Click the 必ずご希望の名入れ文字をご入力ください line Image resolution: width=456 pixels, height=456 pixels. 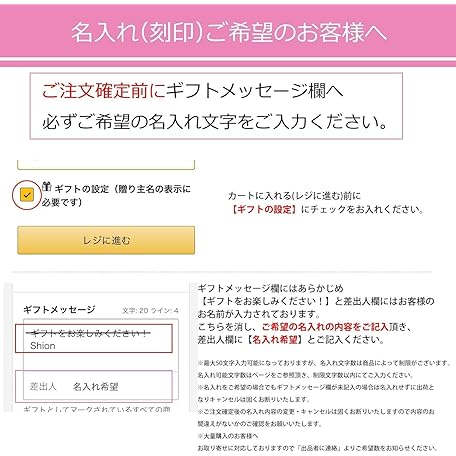click(215, 122)
